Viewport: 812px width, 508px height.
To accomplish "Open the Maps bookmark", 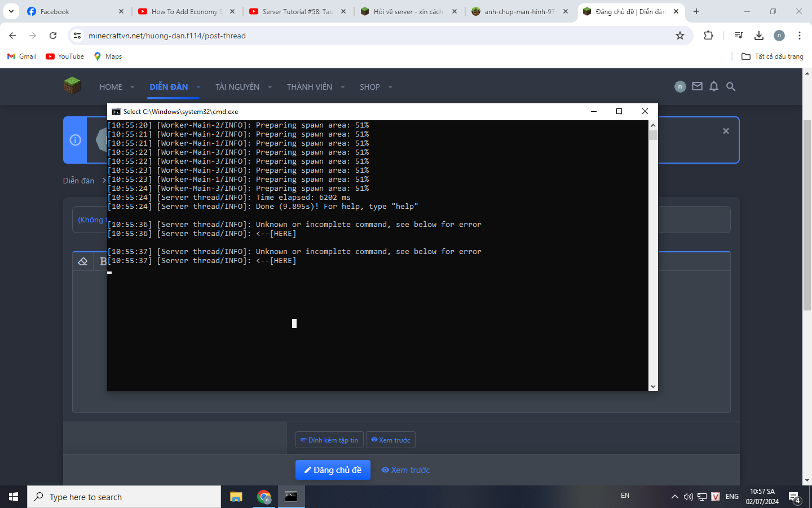I will pos(108,56).
